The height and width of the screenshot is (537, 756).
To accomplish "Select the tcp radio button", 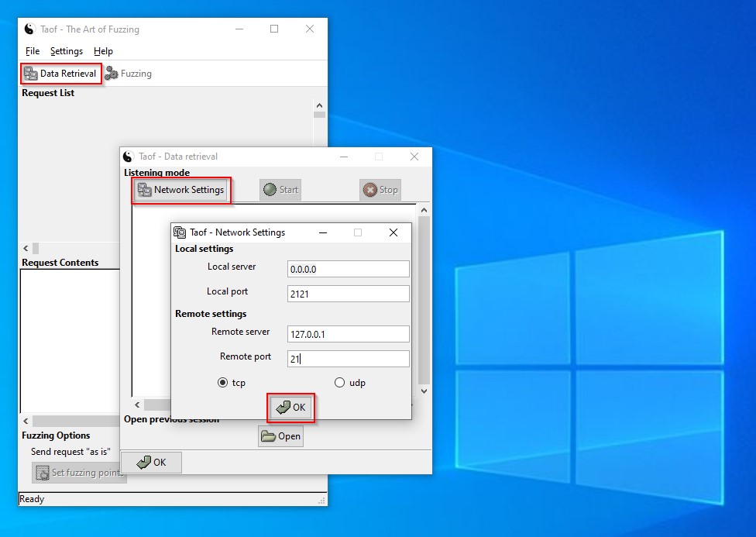I will (x=223, y=383).
